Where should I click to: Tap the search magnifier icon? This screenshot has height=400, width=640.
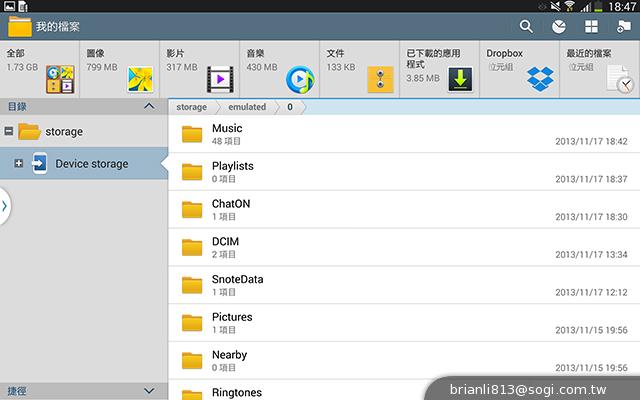click(526, 27)
